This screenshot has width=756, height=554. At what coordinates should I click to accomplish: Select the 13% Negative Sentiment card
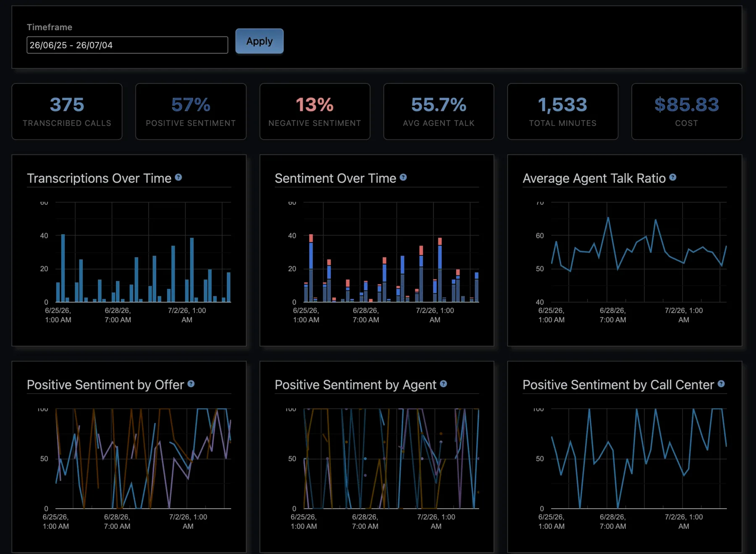point(315,111)
